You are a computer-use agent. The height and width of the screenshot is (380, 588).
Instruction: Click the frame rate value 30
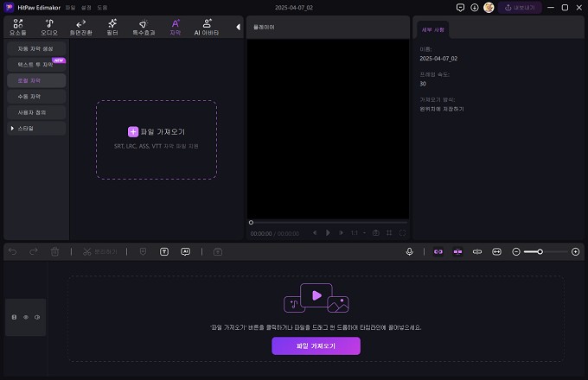click(x=423, y=84)
